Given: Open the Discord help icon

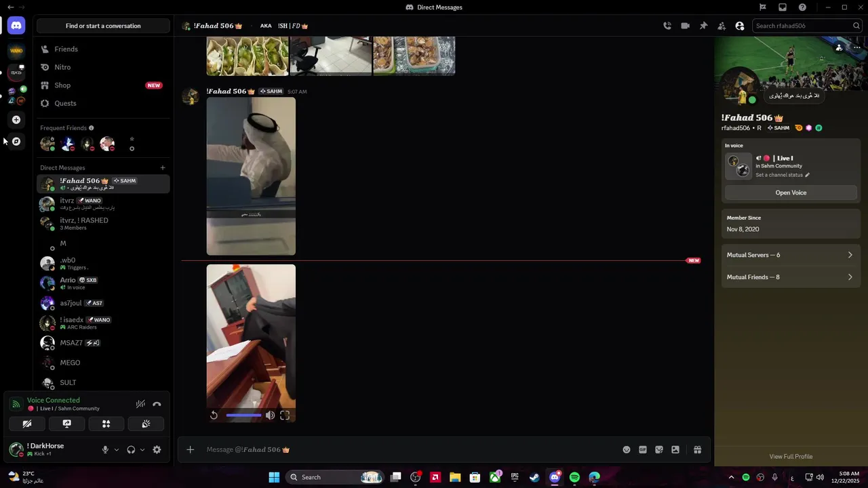Looking at the screenshot, I should [x=803, y=7].
